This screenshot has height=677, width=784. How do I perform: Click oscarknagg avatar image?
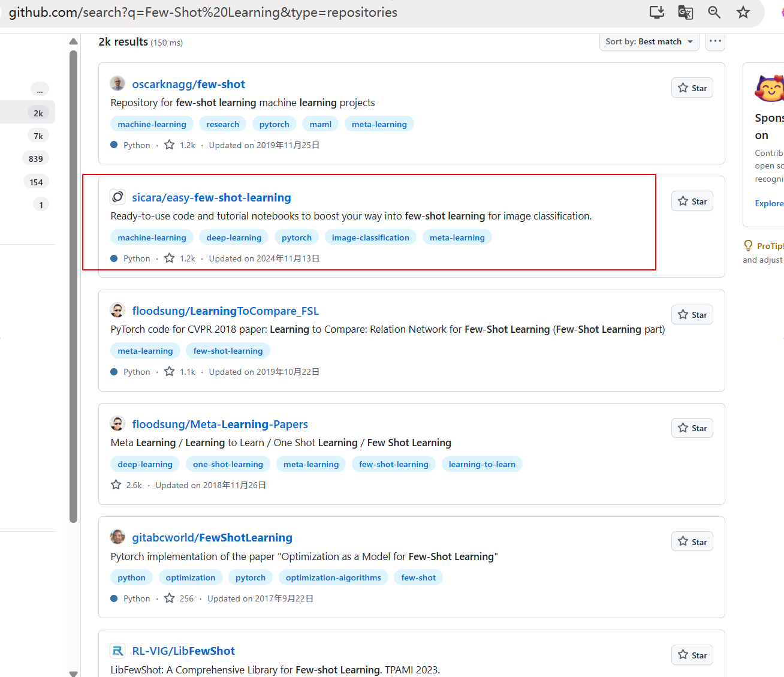click(x=117, y=83)
